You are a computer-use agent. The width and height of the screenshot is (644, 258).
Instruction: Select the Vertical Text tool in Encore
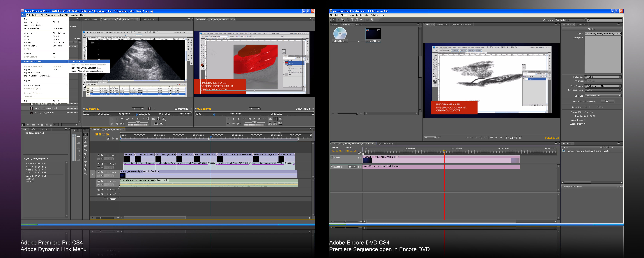[x=357, y=20]
